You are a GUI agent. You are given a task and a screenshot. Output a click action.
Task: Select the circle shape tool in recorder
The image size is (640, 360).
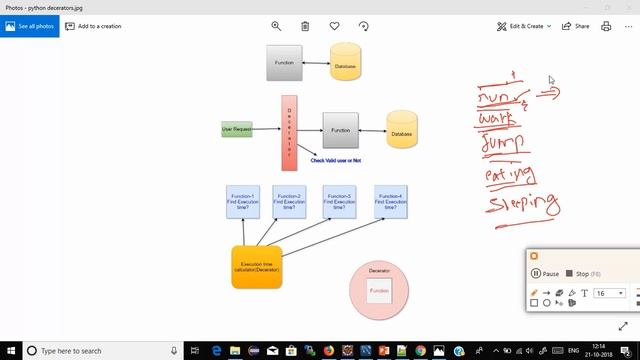[x=547, y=303]
